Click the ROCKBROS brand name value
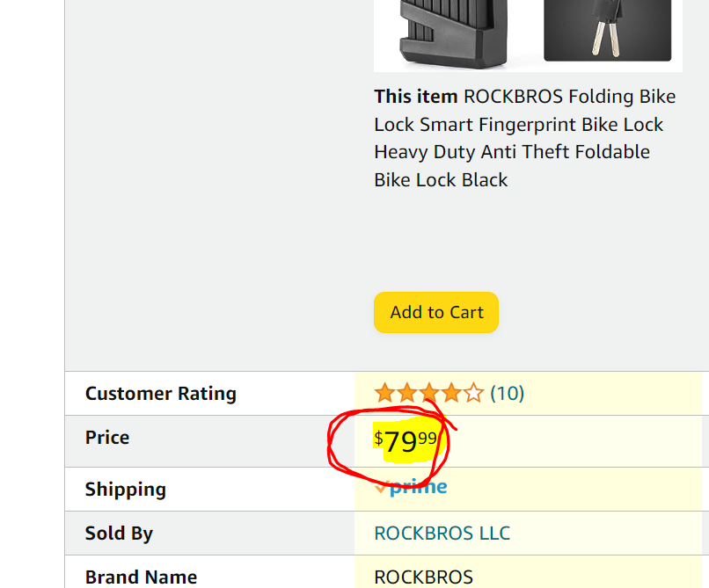The width and height of the screenshot is (709, 588). tap(423, 577)
